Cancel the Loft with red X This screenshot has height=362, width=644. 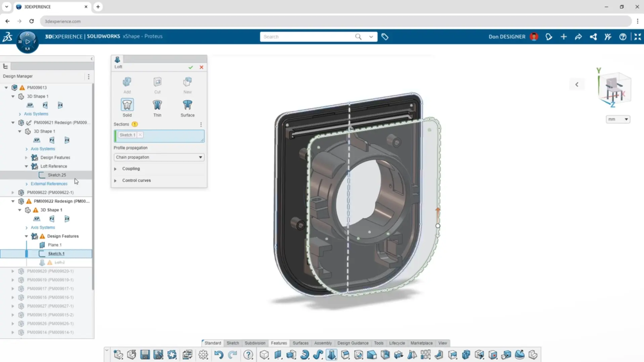(201, 67)
